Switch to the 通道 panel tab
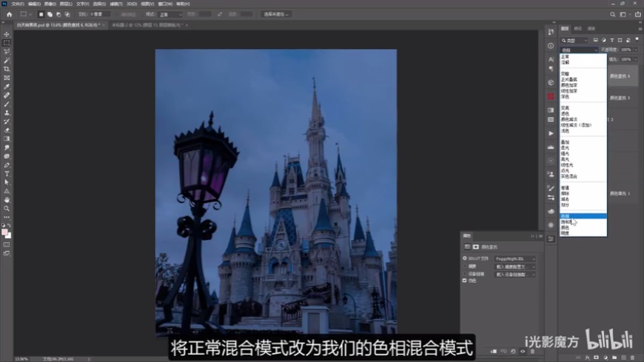The height and width of the screenshot is (362, 644). click(x=591, y=29)
